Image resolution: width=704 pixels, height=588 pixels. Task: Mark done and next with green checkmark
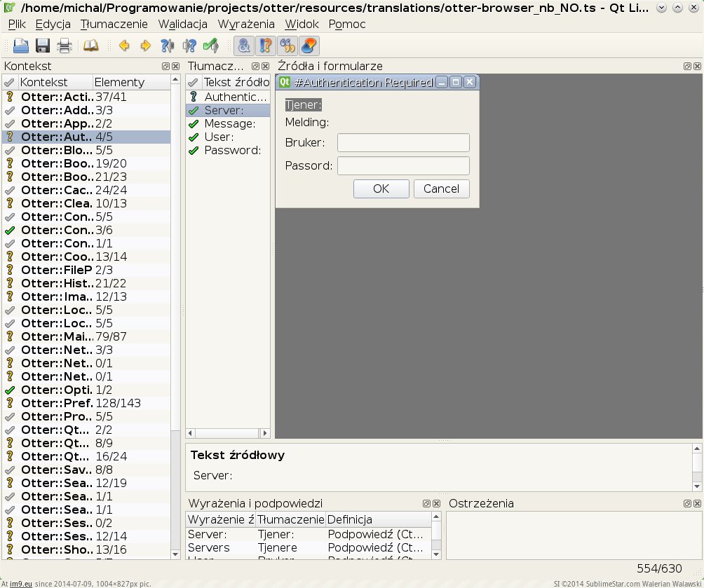point(210,46)
